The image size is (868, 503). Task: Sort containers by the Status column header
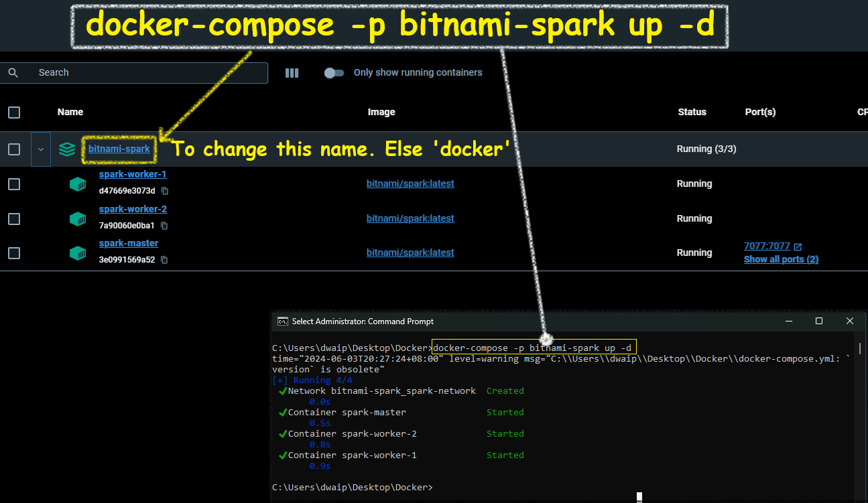pyautogui.click(x=692, y=112)
